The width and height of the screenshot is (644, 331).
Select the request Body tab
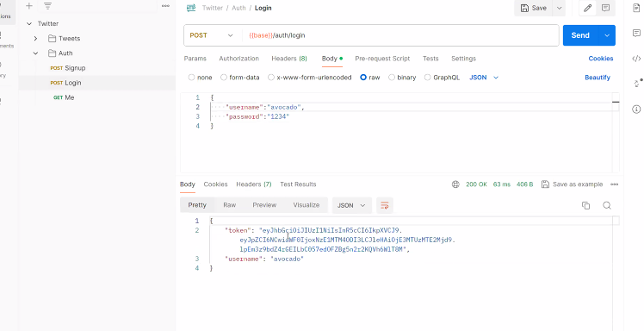[331, 59]
